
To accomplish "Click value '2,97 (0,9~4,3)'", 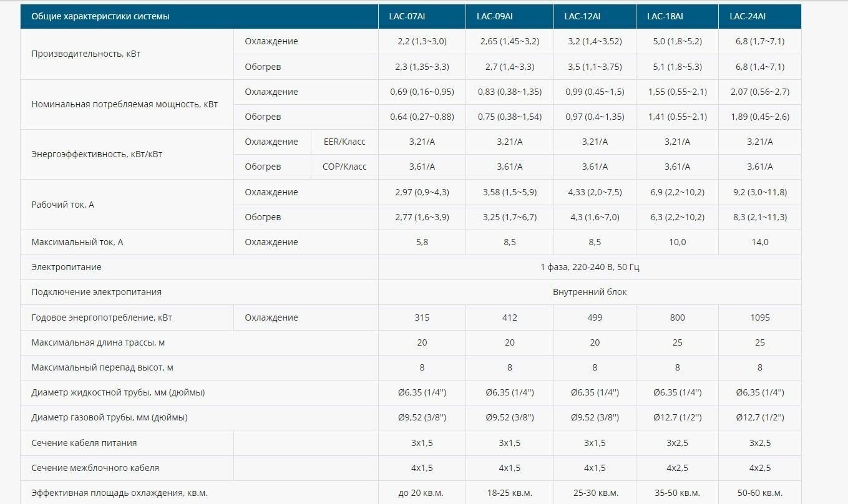I will [x=422, y=192].
